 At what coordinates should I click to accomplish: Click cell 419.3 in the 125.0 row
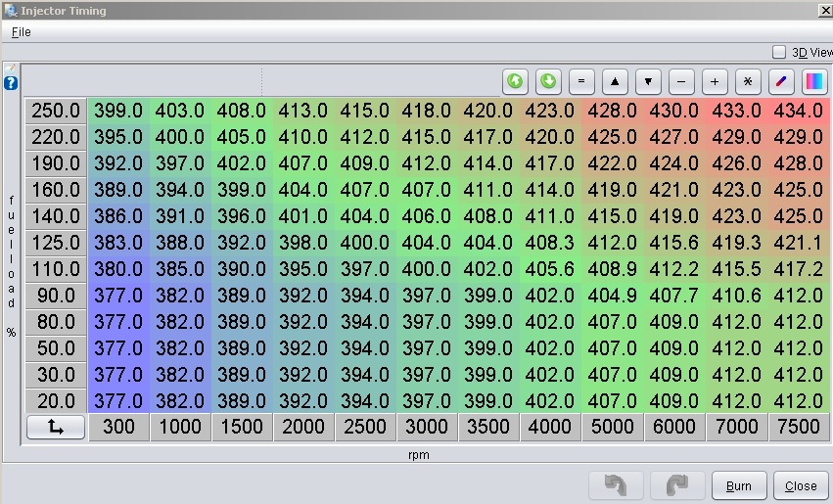click(736, 243)
